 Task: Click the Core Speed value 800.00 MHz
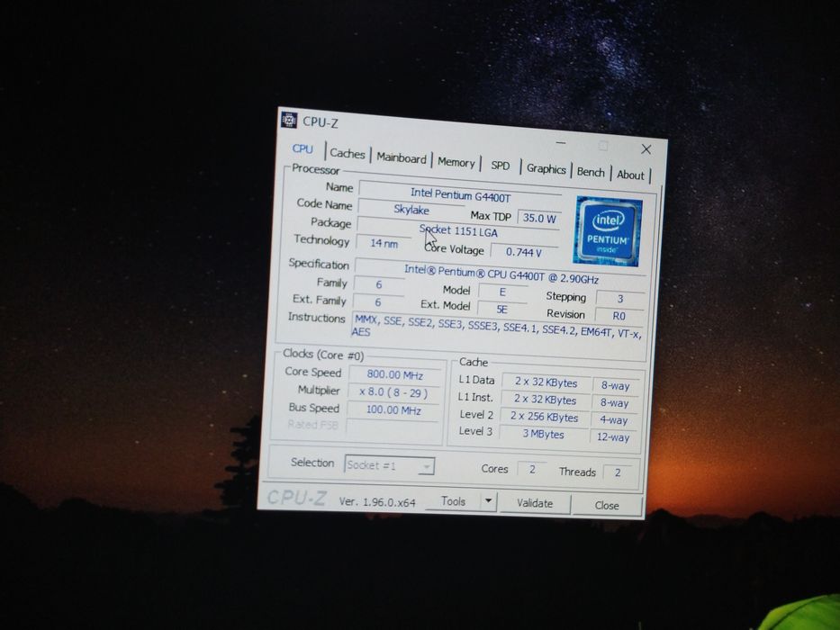[395, 375]
